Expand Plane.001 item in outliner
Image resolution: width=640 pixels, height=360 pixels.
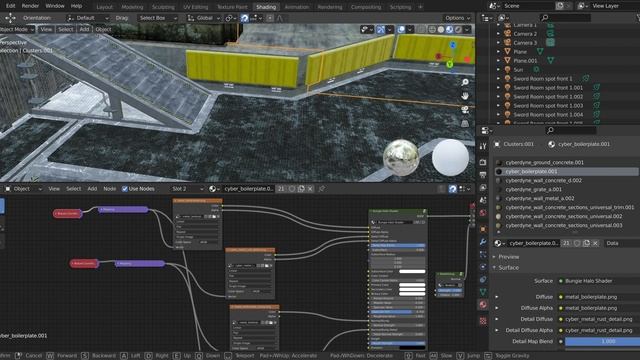498,61
